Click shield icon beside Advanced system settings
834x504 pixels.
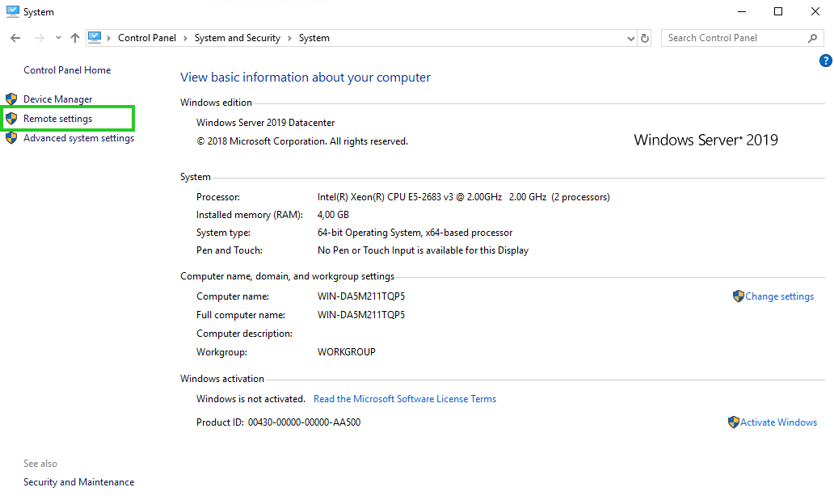click(x=11, y=138)
